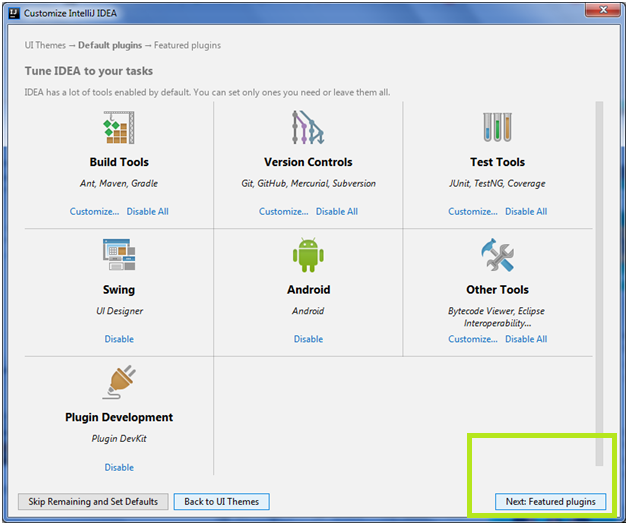Click the IntelliJ IDEA title bar icon
This screenshot has width=628, height=525.
[14, 13]
